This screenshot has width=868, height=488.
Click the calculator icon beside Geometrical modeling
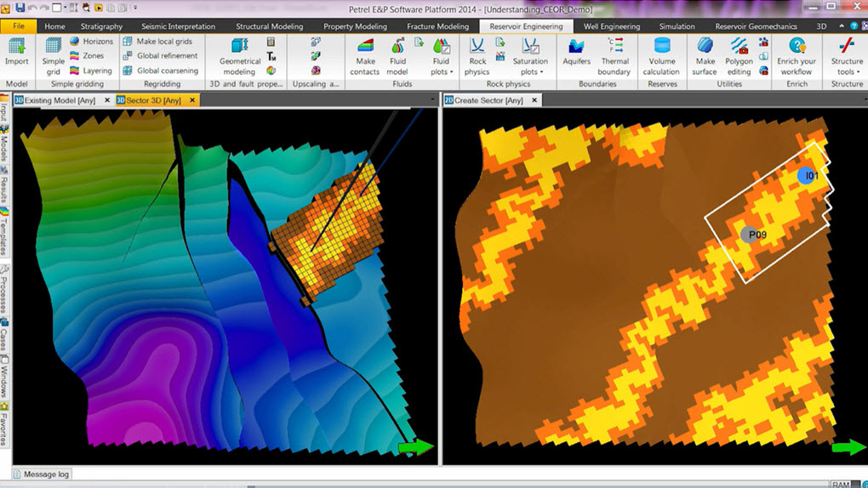(x=271, y=42)
